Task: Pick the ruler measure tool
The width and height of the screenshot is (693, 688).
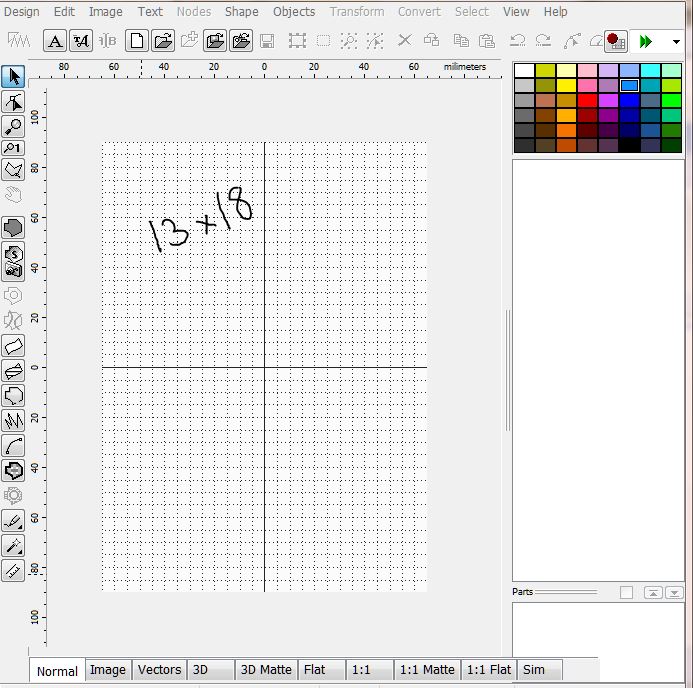Action: [x=13, y=570]
